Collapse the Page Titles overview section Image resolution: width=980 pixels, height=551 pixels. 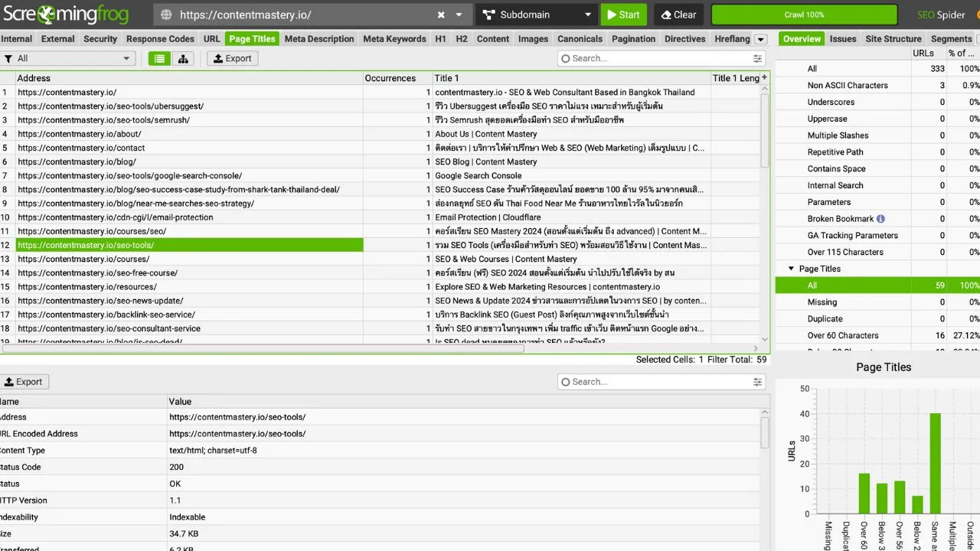pos(791,269)
